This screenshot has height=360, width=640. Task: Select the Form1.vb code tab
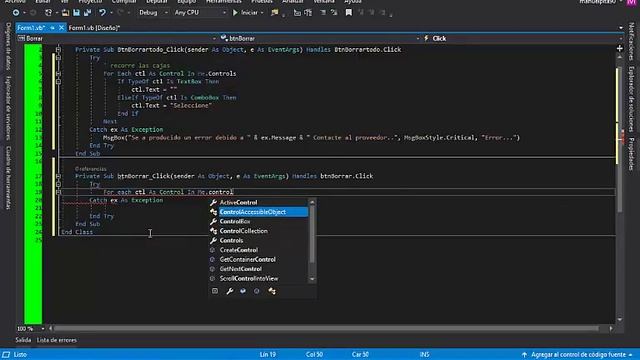pos(31,28)
